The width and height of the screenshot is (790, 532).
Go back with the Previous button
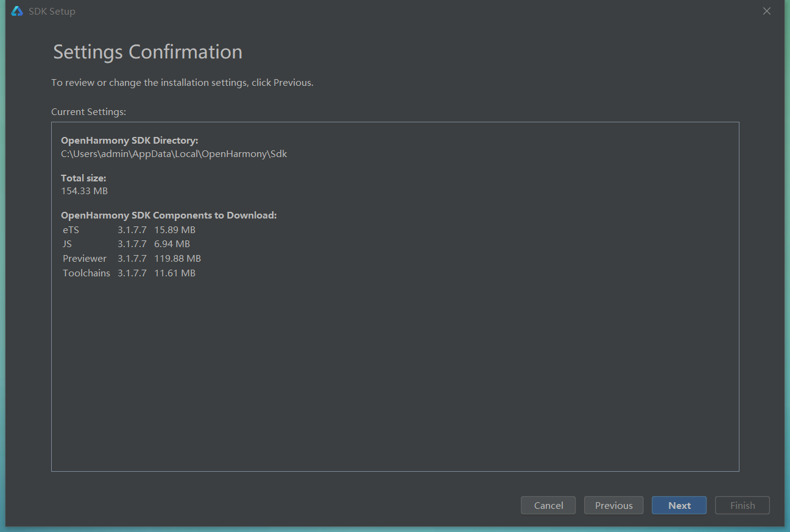(x=613, y=505)
